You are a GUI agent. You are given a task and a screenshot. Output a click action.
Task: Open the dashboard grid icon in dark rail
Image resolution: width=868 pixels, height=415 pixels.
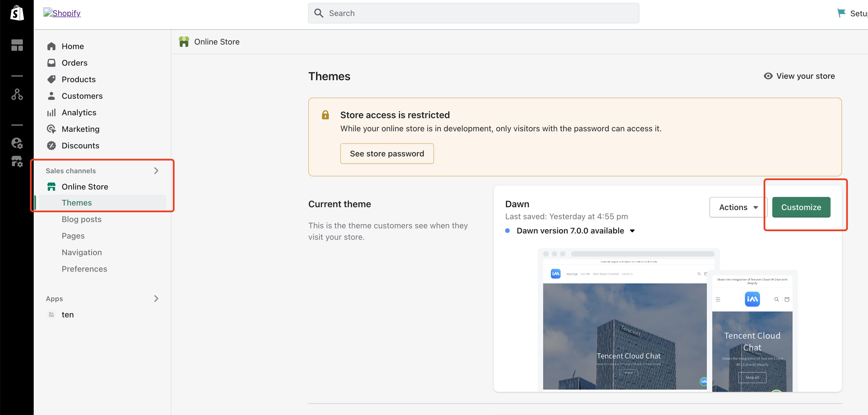point(17,45)
